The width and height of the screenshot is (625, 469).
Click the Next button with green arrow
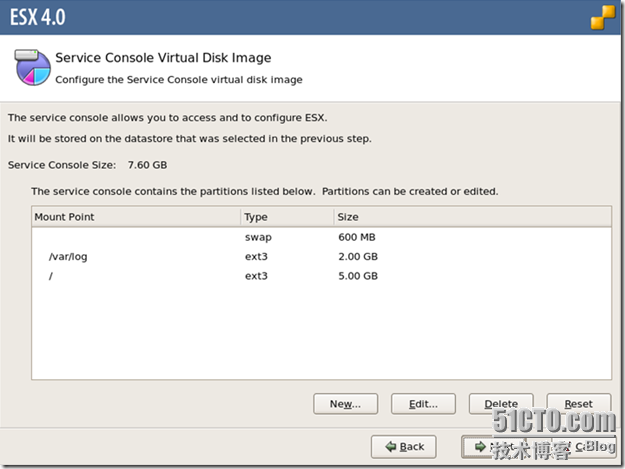(x=494, y=447)
